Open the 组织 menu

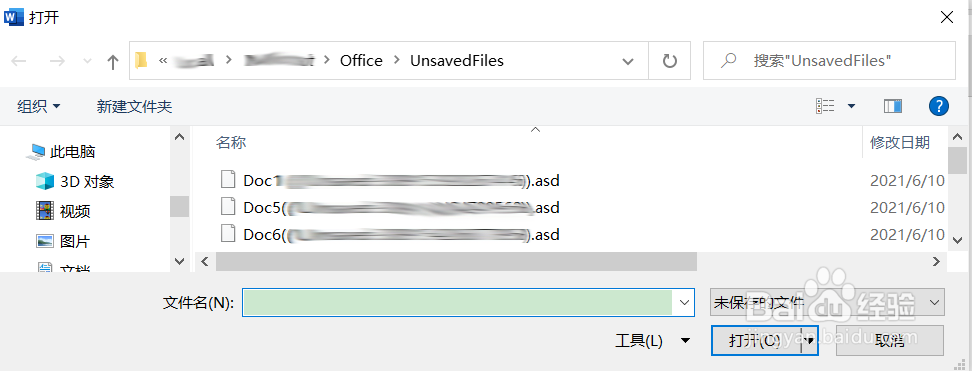(38, 106)
